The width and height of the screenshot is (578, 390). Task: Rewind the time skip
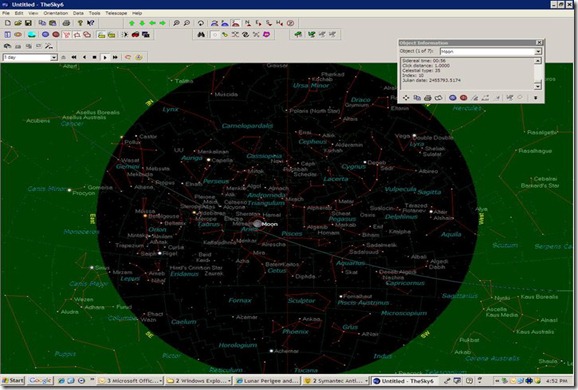pos(74,57)
